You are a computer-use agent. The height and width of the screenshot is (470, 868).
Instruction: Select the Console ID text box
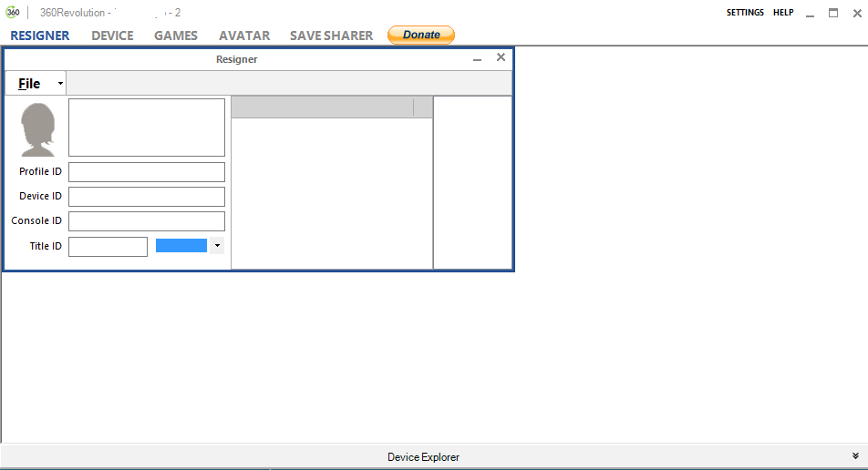[x=146, y=221]
